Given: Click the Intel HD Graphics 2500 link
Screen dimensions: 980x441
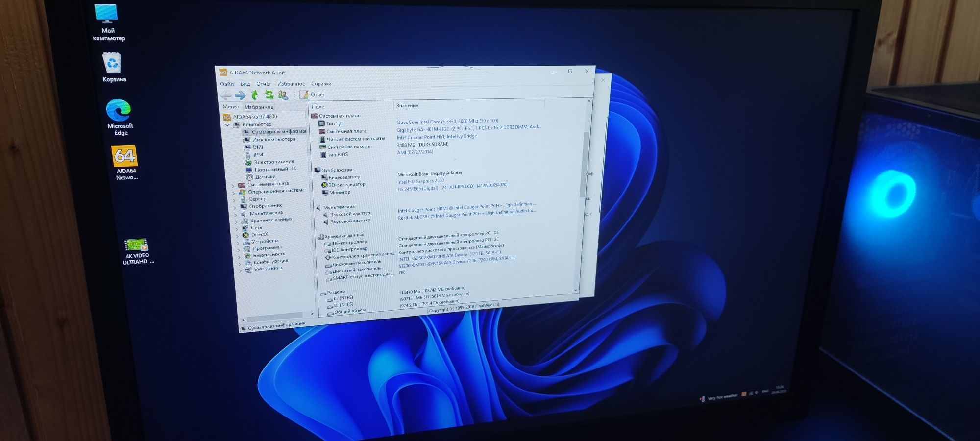Looking at the screenshot, I should coord(420,181).
